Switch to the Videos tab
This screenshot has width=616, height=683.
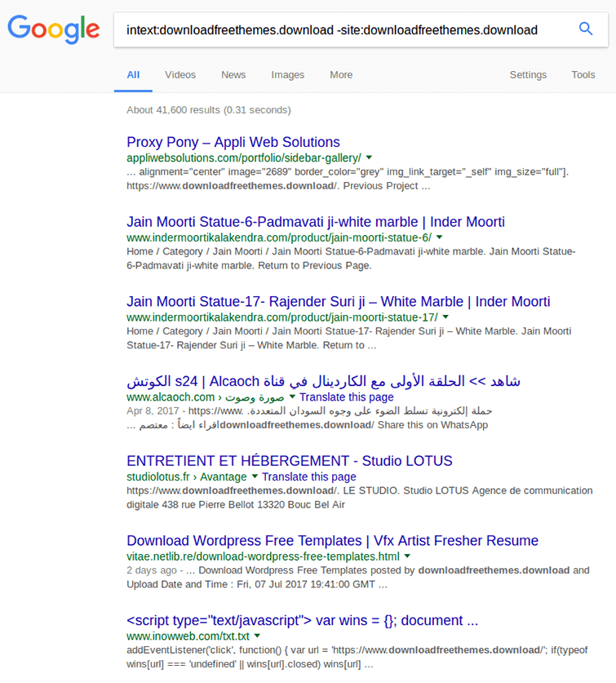pyautogui.click(x=180, y=75)
